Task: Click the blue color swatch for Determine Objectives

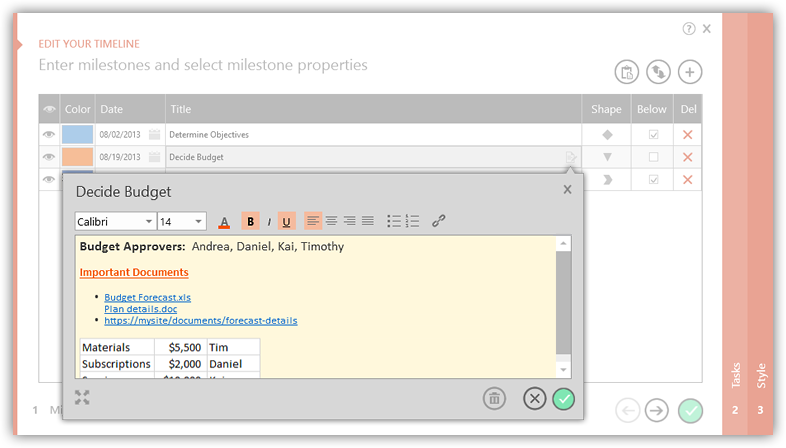Action: pyautogui.click(x=77, y=134)
